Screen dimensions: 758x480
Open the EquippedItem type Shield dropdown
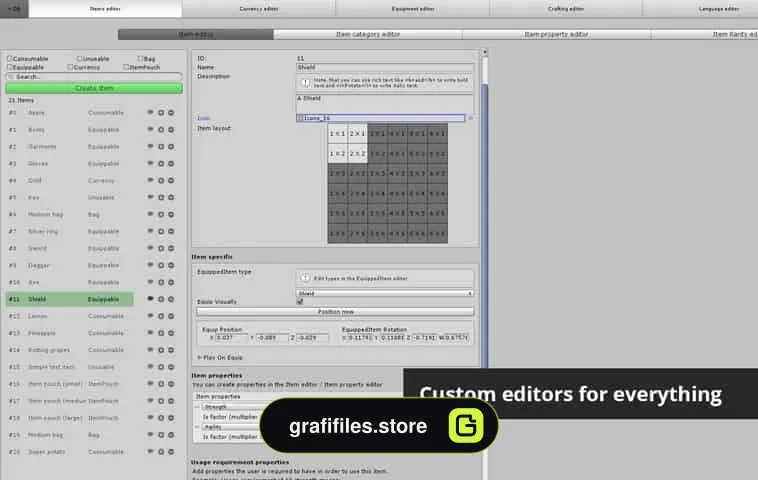384,293
